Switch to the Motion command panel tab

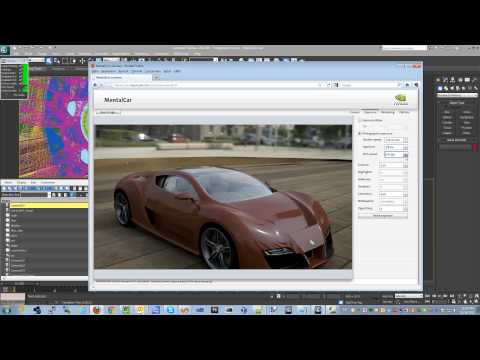(460, 80)
